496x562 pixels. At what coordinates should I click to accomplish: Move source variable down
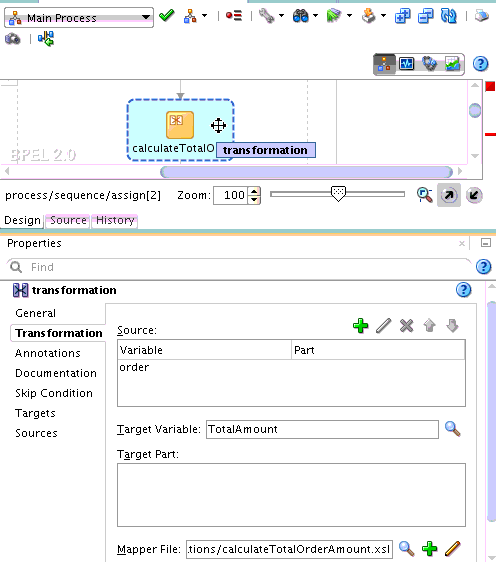[x=452, y=326]
